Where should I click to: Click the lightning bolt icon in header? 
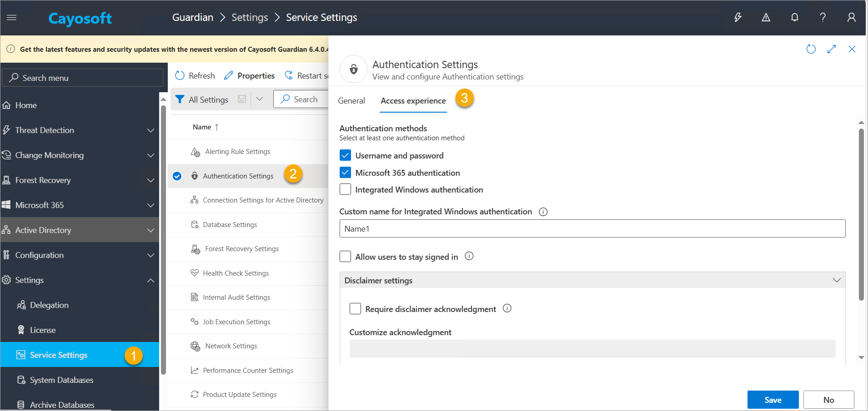738,17
